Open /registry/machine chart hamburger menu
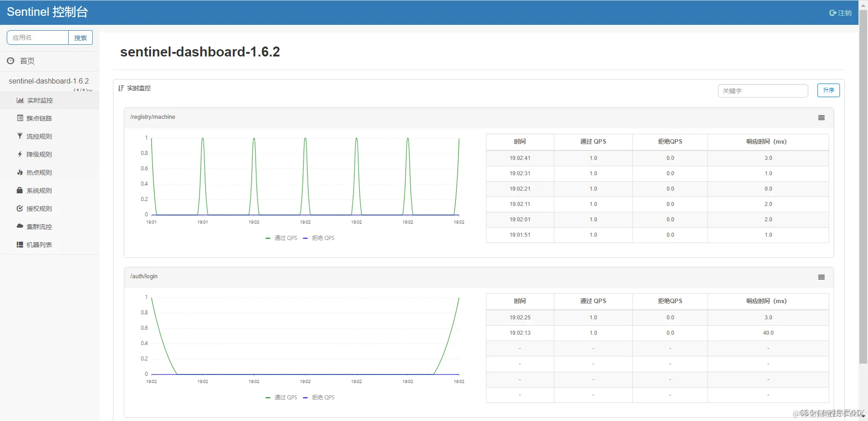Image resolution: width=868 pixels, height=421 pixels. click(x=821, y=118)
